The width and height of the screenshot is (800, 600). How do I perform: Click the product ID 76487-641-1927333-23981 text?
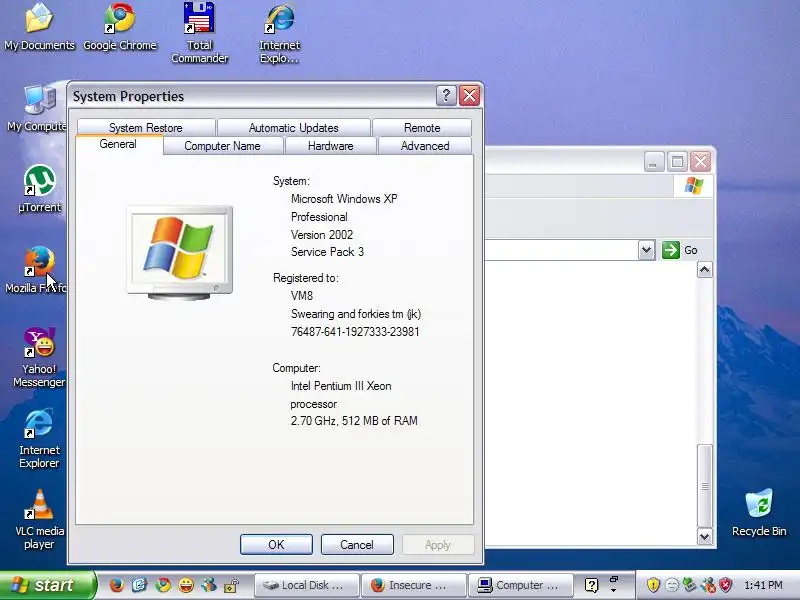tap(355, 332)
